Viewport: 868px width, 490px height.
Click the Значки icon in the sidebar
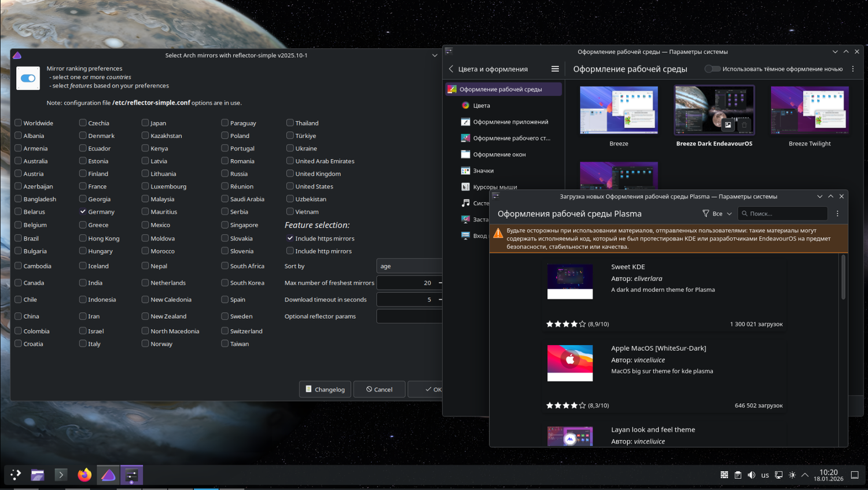[465, 171]
